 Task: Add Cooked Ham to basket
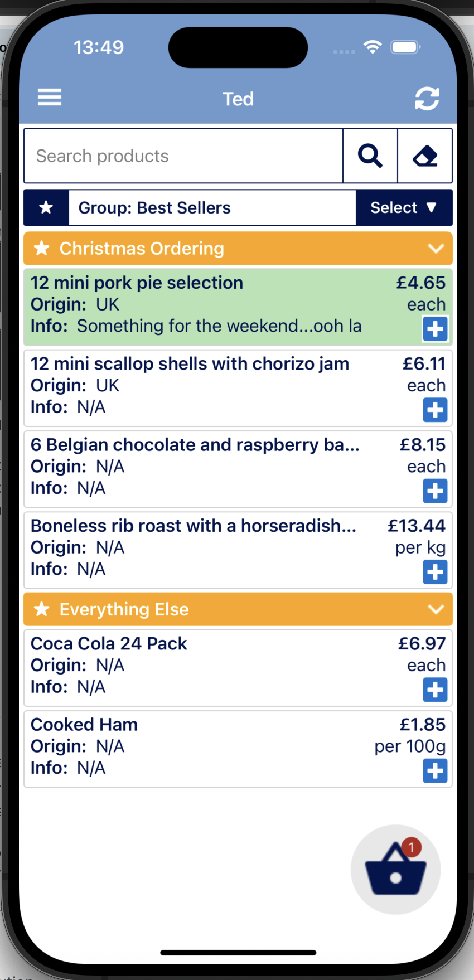(435, 771)
